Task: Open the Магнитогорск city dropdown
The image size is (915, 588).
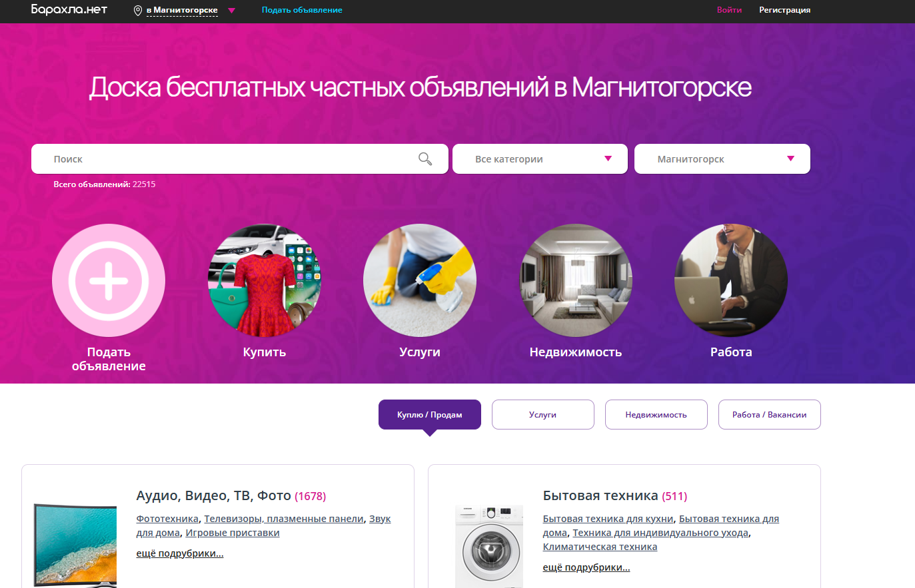Action: [x=722, y=159]
